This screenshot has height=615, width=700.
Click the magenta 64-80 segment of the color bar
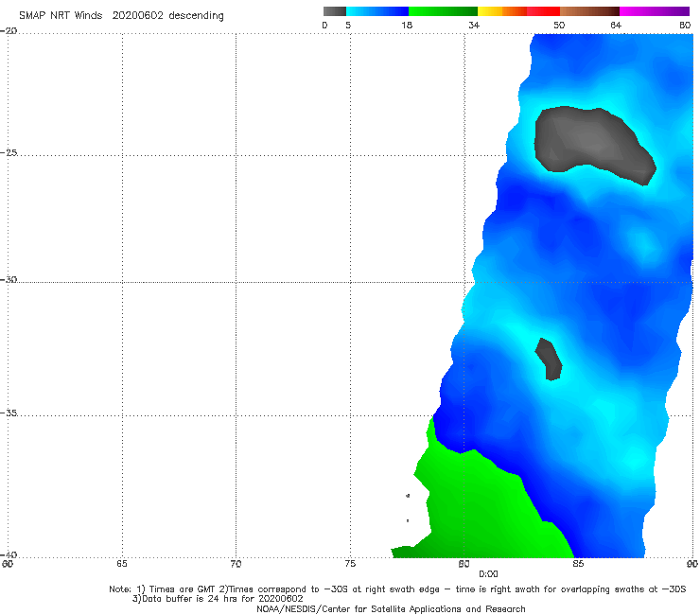pos(655,11)
